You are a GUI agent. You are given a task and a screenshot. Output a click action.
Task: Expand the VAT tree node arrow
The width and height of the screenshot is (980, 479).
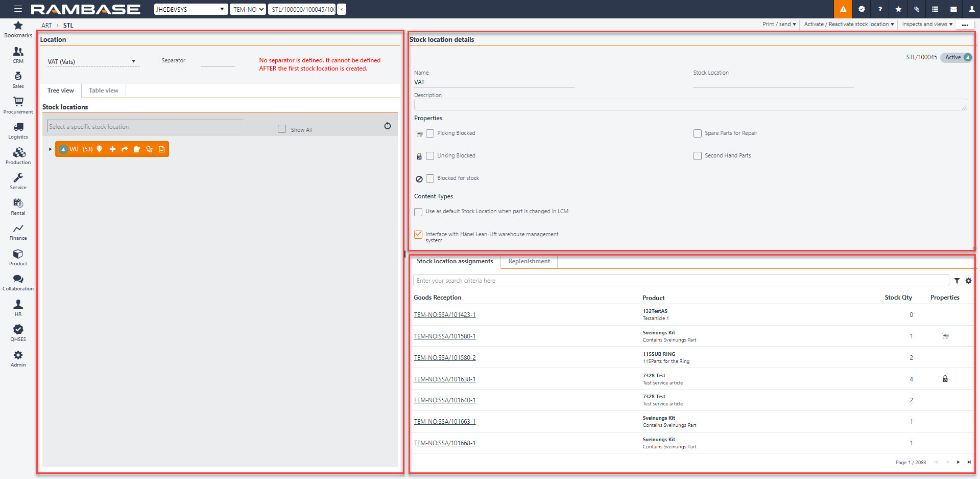(50, 149)
